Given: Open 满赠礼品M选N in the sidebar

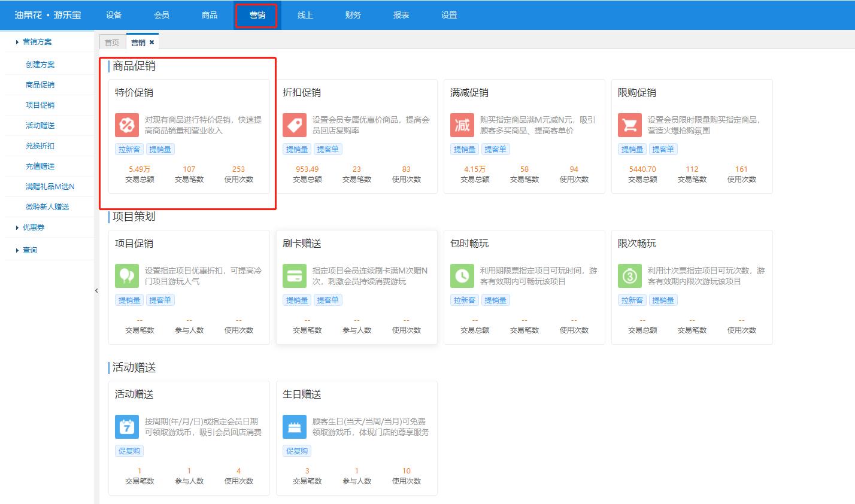Looking at the screenshot, I should (50, 187).
